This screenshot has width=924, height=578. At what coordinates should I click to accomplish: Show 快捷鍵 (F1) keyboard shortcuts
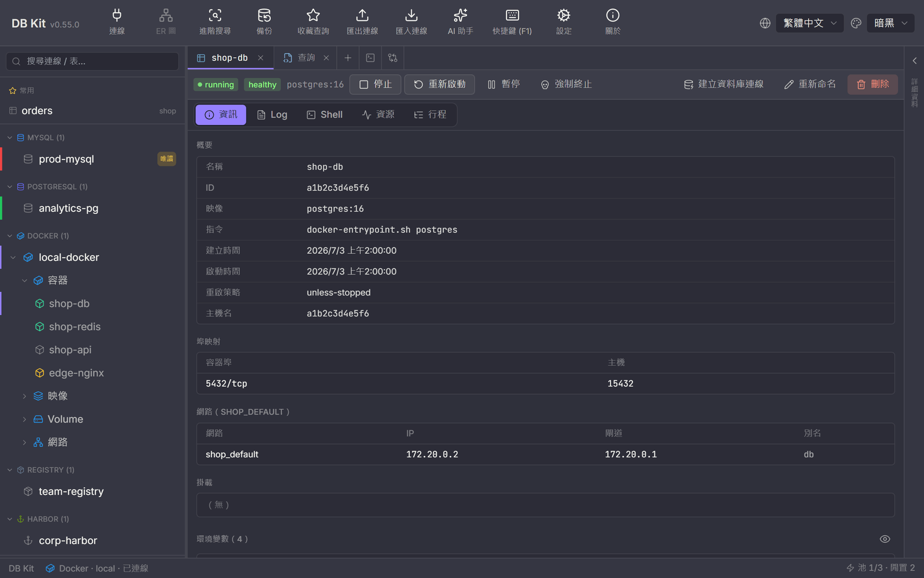tap(512, 23)
